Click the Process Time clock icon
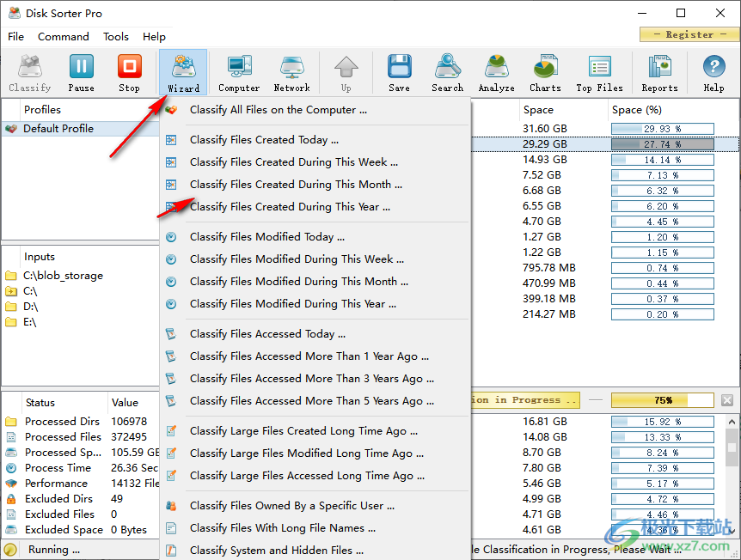 click(11, 468)
